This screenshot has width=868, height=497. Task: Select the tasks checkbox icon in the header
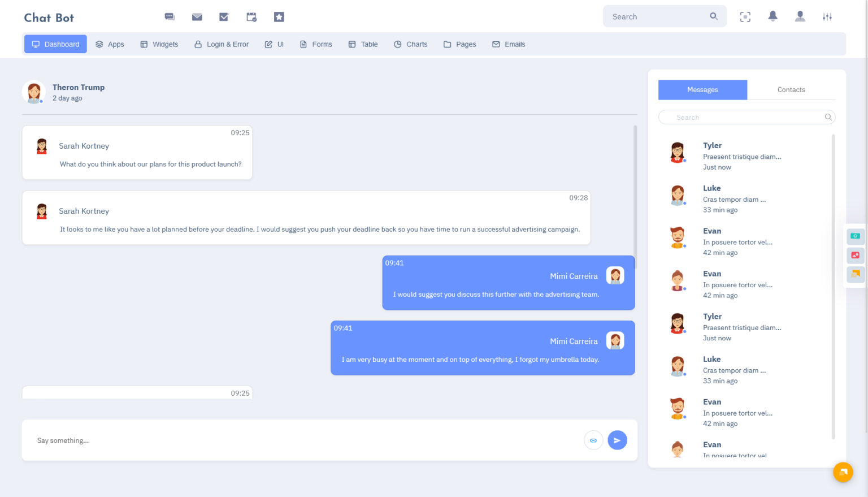point(224,16)
